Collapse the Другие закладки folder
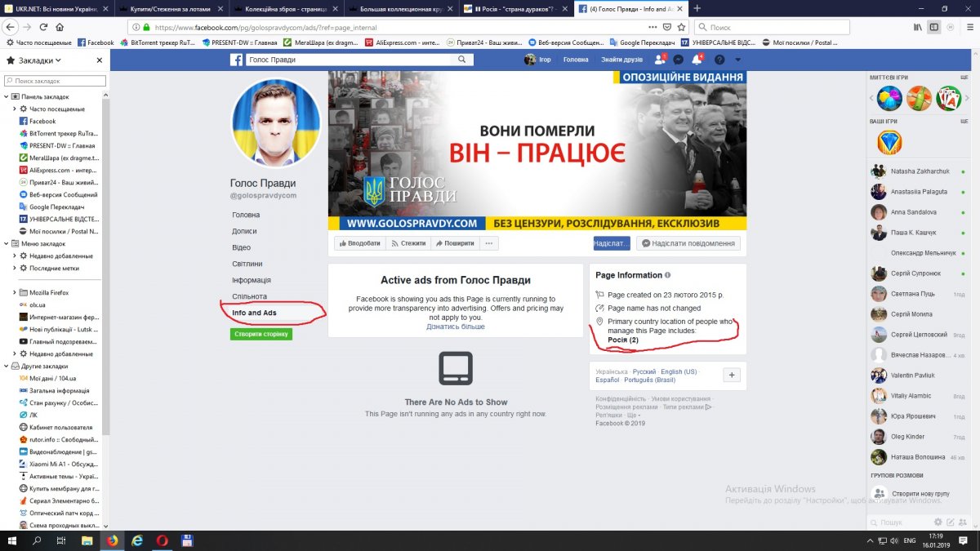 point(6,367)
